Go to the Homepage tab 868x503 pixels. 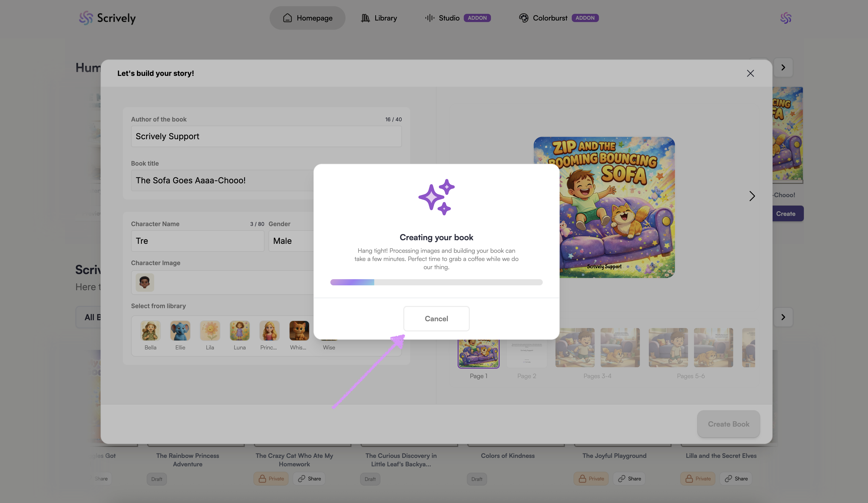[x=307, y=18]
